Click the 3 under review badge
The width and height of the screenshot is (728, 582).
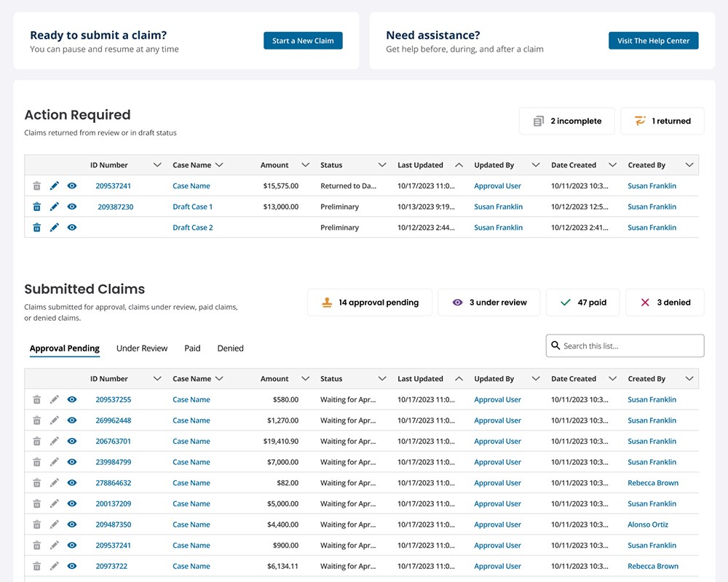pyautogui.click(x=489, y=303)
